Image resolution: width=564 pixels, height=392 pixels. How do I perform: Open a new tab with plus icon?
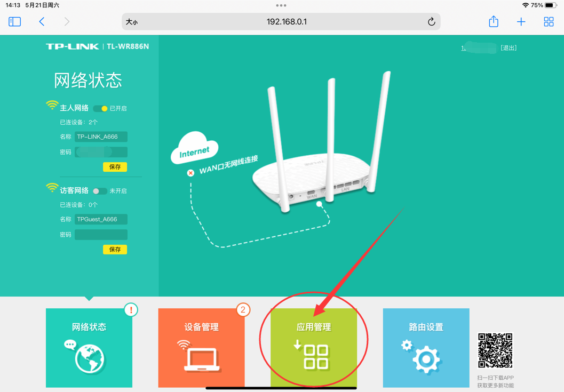click(x=521, y=22)
